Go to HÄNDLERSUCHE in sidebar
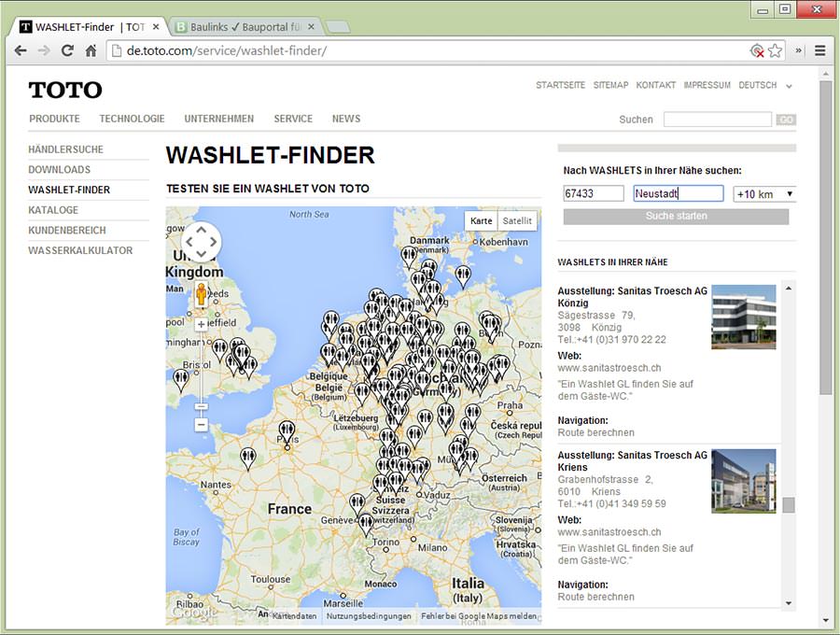This screenshot has width=840, height=635. coord(66,149)
